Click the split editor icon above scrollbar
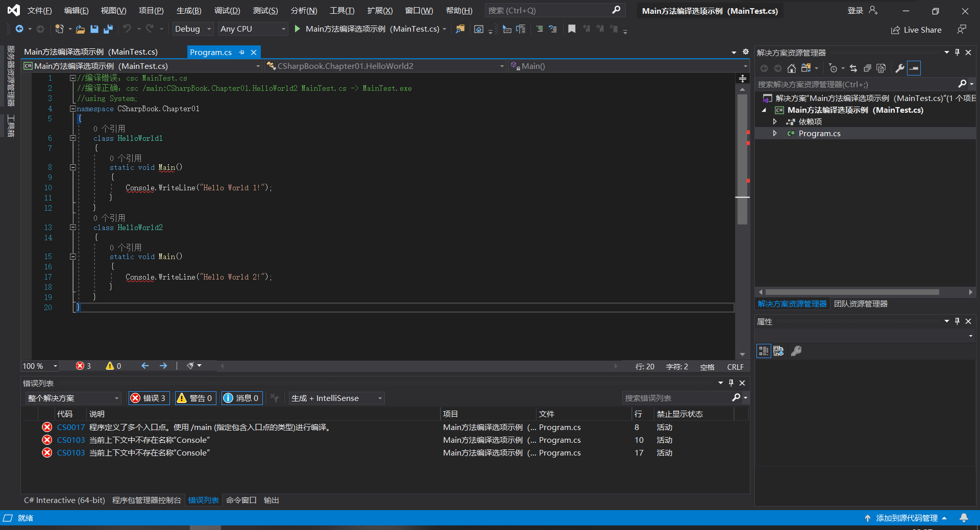This screenshot has height=530, width=980. 743,79
